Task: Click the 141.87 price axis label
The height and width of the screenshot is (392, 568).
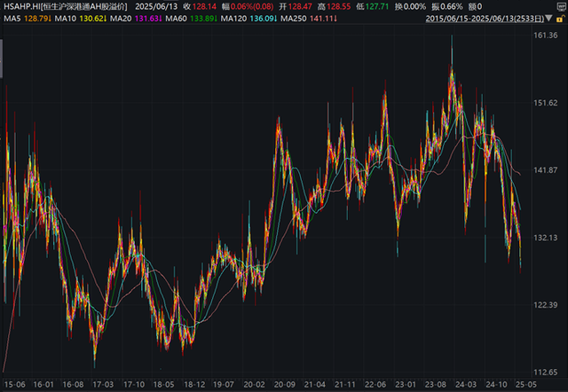Action: coord(546,170)
